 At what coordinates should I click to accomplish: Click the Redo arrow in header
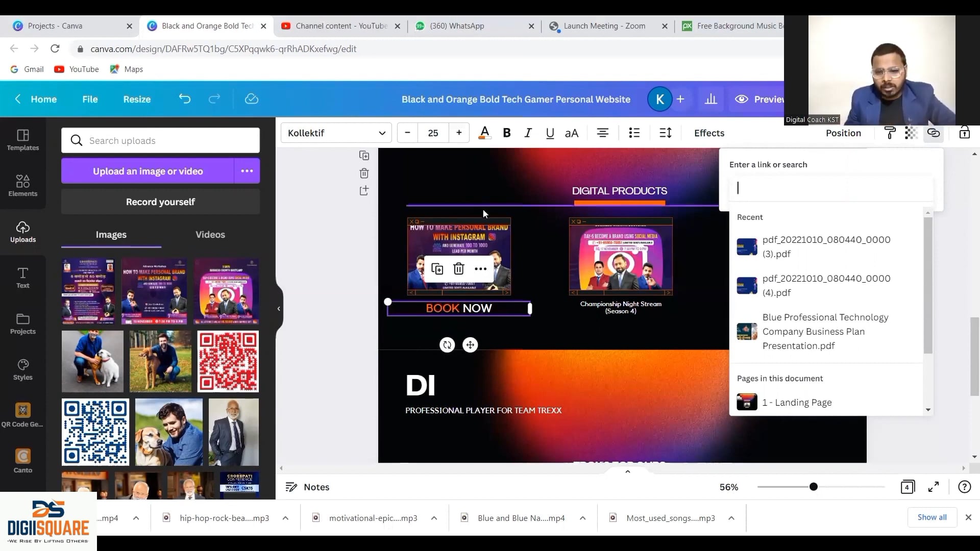click(214, 99)
